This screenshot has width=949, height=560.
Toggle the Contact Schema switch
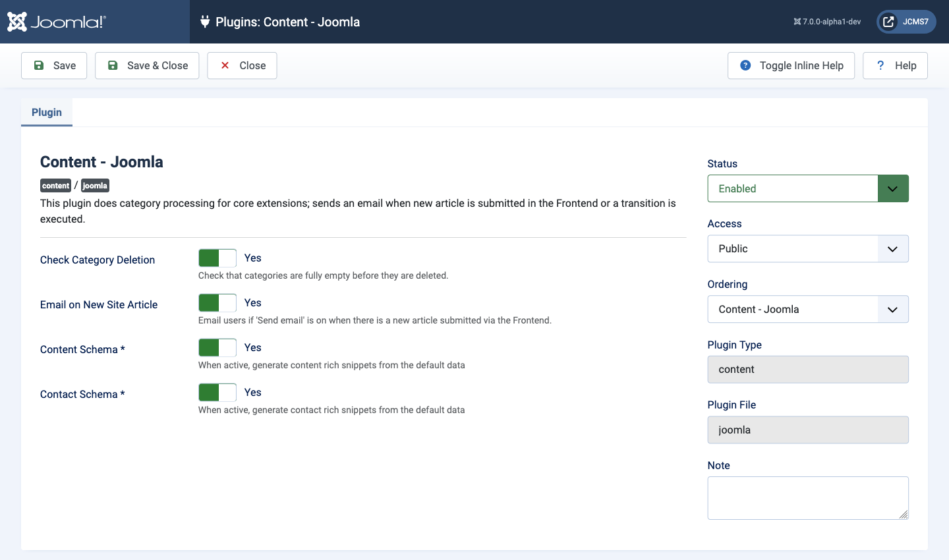(x=217, y=393)
